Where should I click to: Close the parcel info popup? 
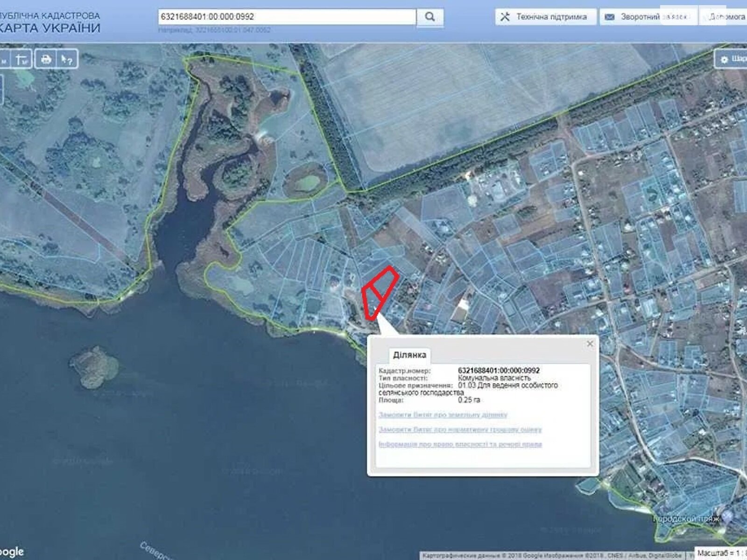pyautogui.click(x=590, y=343)
